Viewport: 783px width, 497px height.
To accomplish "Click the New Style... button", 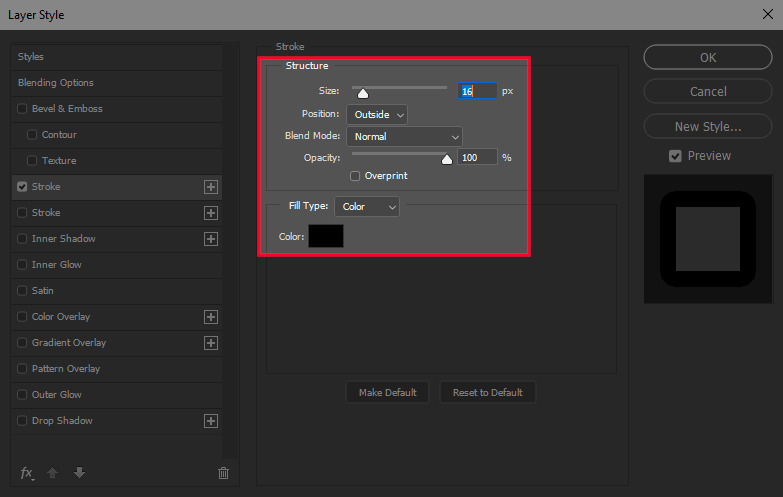I will [708, 126].
